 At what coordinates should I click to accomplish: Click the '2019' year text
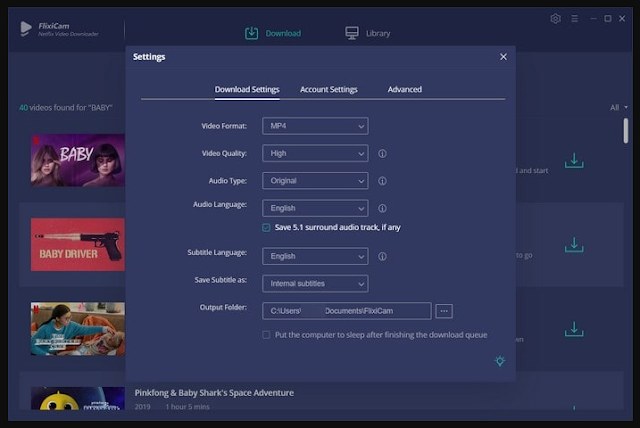142,407
